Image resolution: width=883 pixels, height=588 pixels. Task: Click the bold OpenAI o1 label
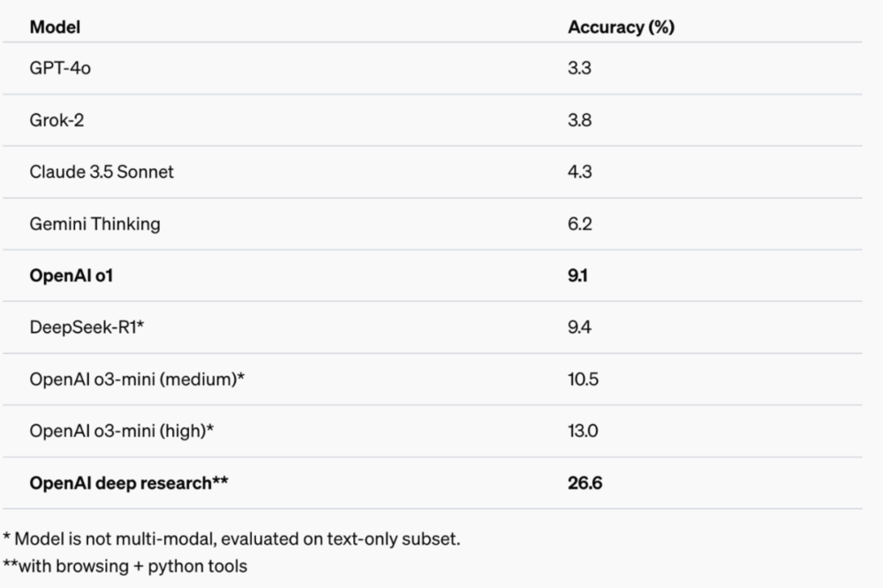click(72, 275)
